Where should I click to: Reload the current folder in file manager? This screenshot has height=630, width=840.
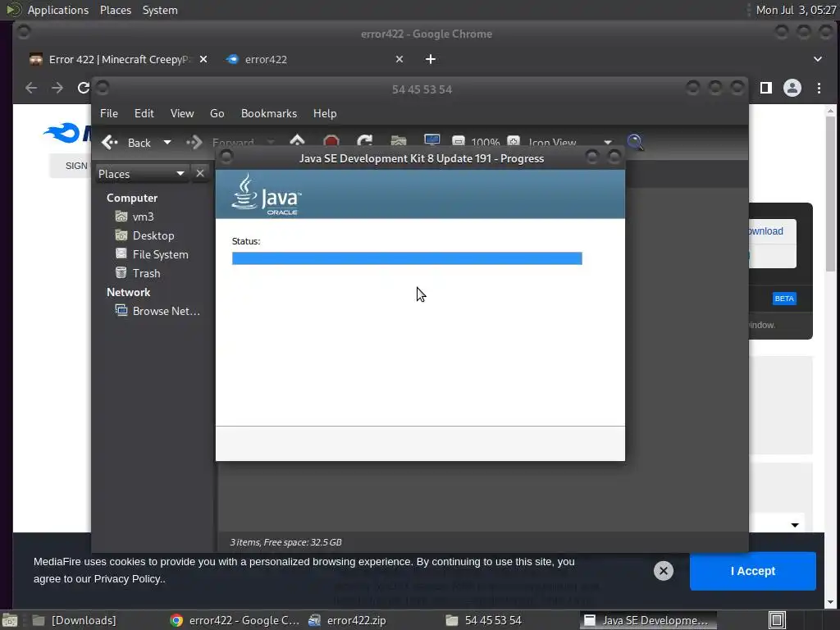(365, 141)
